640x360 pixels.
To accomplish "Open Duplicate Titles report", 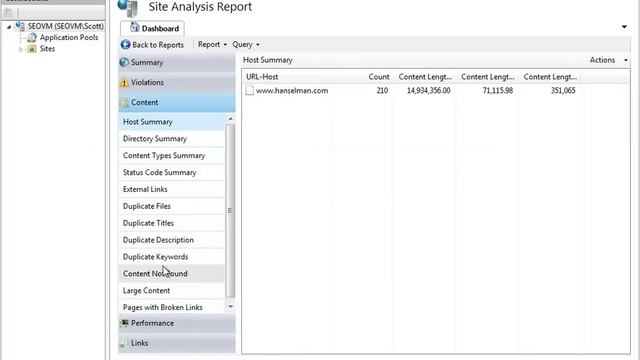I will (x=171, y=223).
